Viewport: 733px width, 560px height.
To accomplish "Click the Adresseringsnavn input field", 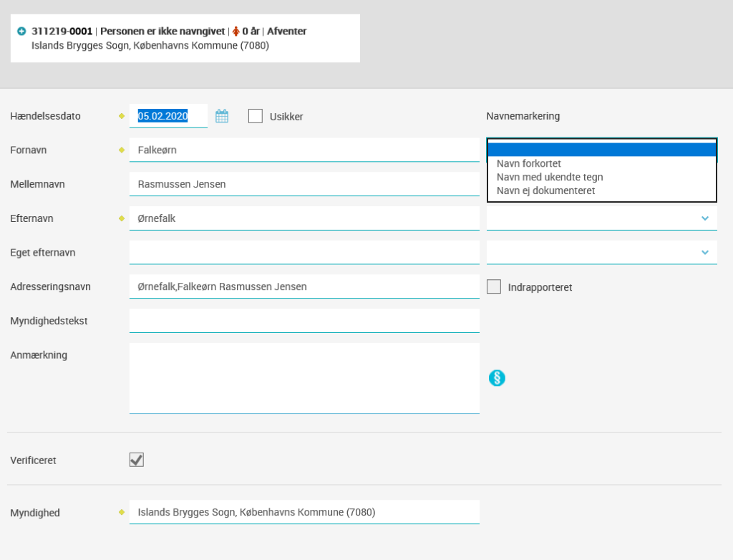I will (304, 286).
